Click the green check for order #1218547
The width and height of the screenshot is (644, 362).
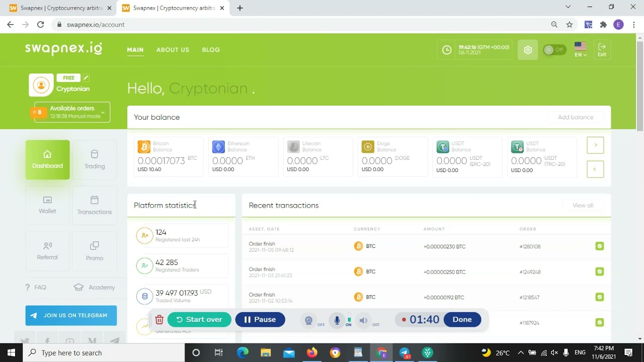click(599, 297)
